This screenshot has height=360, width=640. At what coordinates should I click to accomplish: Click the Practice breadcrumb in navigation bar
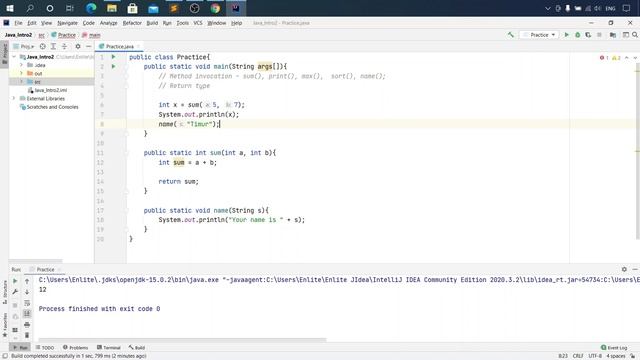(64, 35)
